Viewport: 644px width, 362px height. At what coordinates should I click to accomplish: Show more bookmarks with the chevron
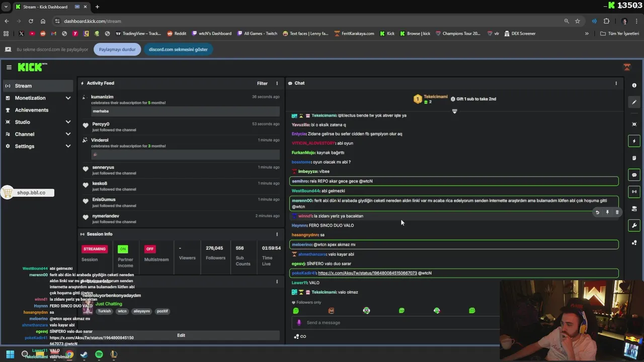587,34
